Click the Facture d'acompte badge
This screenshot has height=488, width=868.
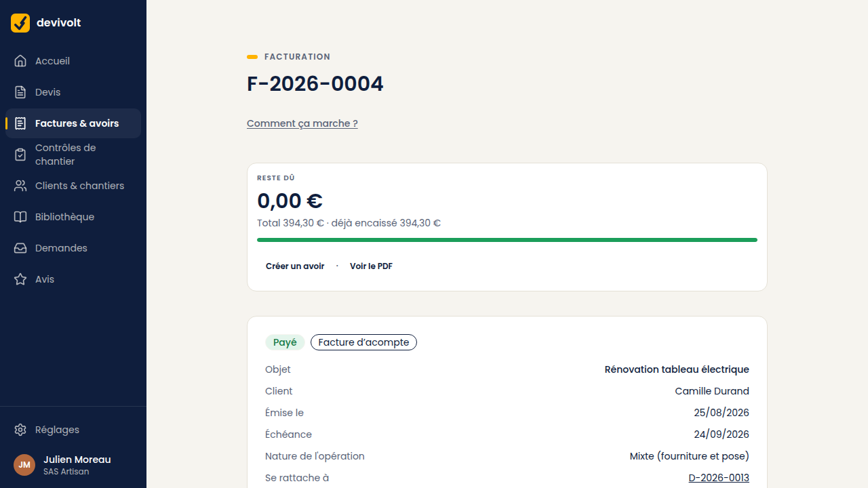[x=363, y=342]
